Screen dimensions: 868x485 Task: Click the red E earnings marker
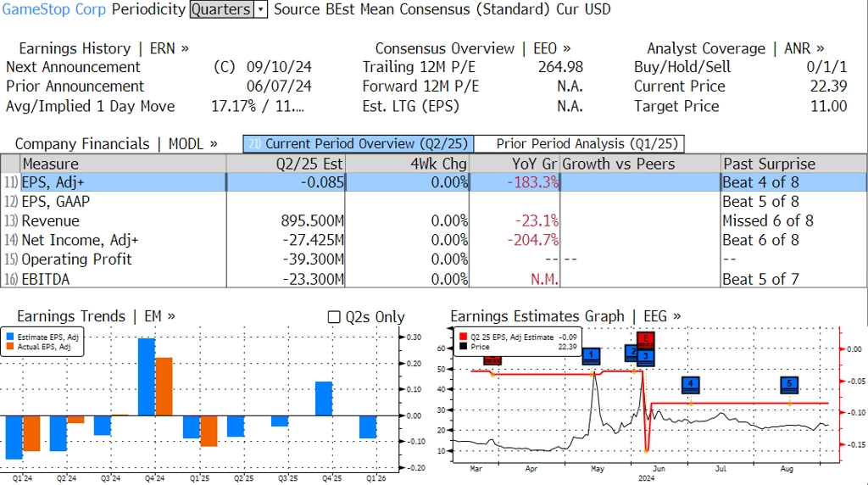[645, 339]
